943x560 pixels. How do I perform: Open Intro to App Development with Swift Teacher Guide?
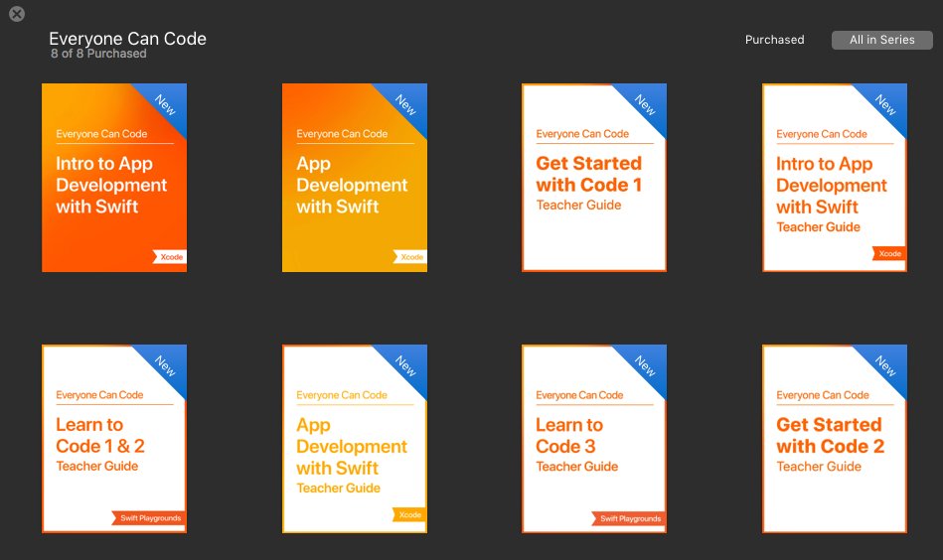tap(835, 178)
